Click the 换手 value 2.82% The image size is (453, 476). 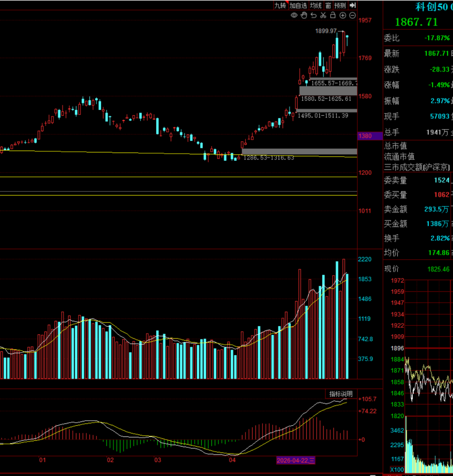point(440,238)
